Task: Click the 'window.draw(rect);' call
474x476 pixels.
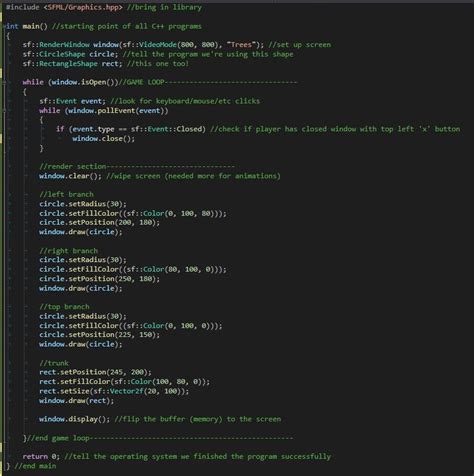Action: coord(77,400)
